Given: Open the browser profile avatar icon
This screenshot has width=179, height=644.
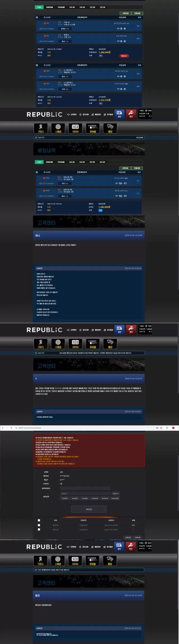Looking at the screenshot, I should pos(173,428).
